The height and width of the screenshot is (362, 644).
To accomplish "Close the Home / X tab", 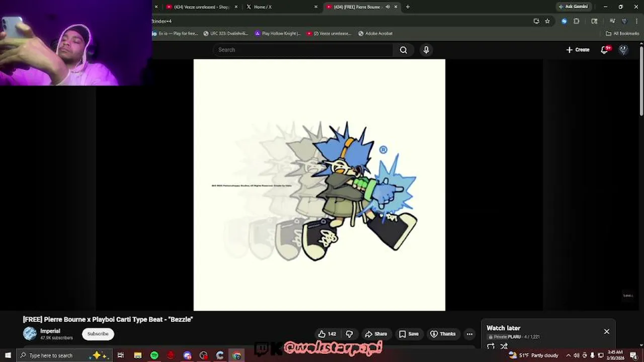I will 316,7.
